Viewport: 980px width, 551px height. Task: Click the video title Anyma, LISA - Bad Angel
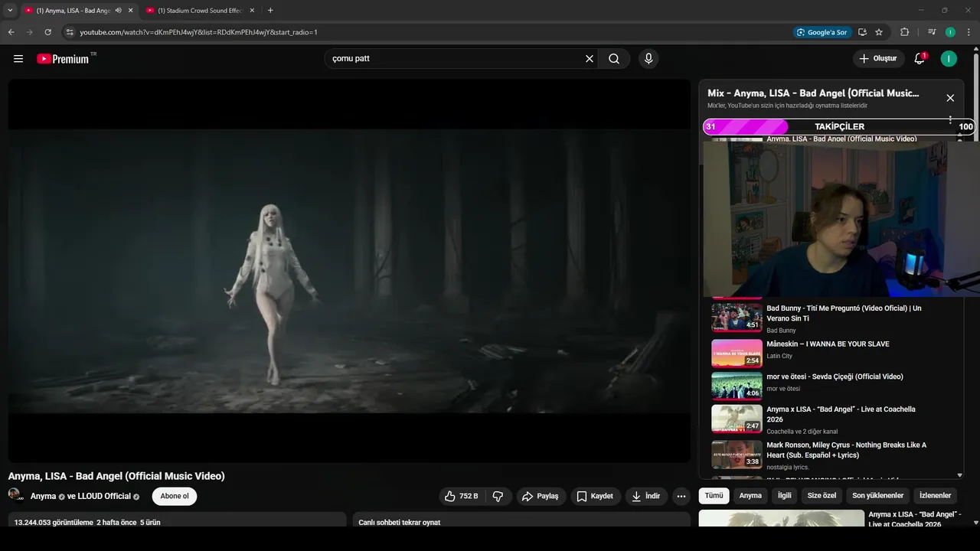click(x=116, y=476)
